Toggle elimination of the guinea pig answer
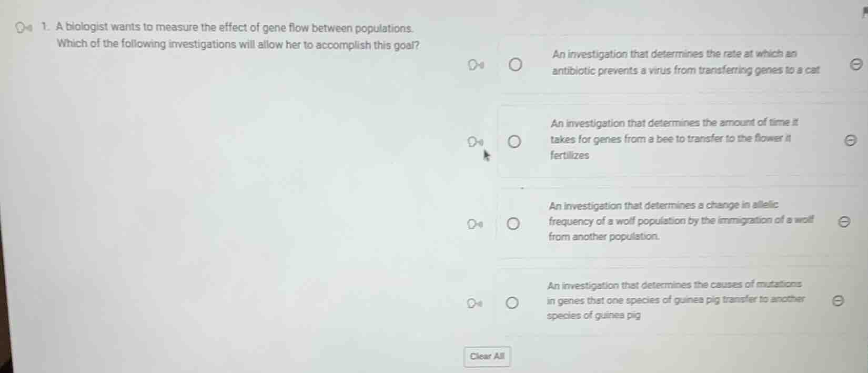Image resolution: width=868 pixels, height=373 pixels. (837, 301)
